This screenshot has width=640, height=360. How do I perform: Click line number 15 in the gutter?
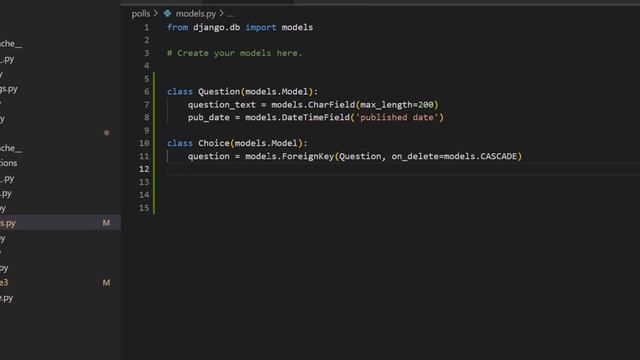(144, 208)
